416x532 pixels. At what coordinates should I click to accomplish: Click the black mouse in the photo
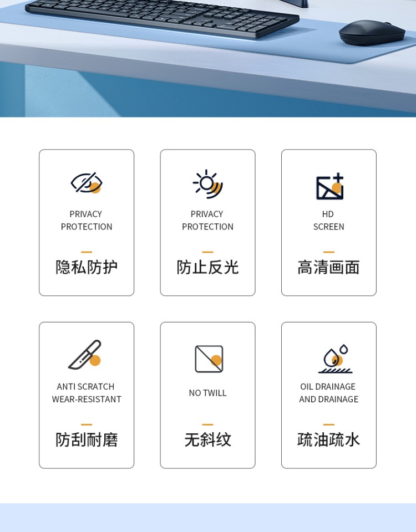pos(371,32)
